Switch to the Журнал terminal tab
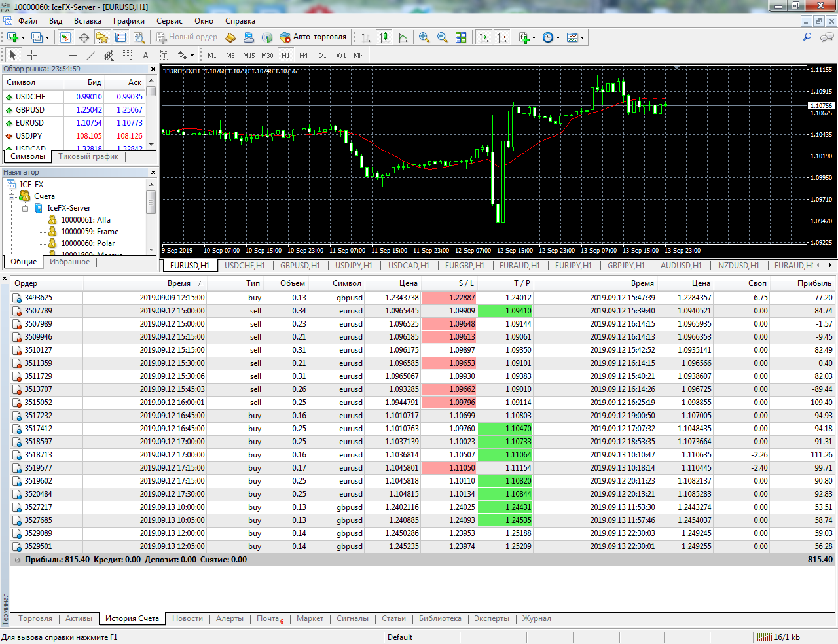Screen dimensions: 838x644 tap(536, 618)
